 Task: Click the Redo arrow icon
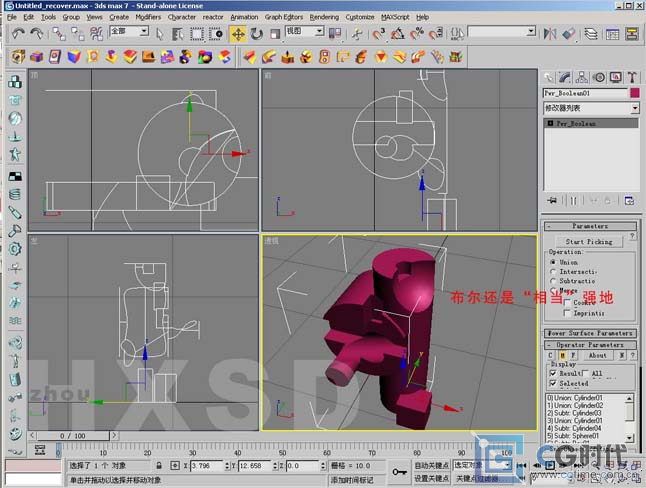tap(37, 33)
